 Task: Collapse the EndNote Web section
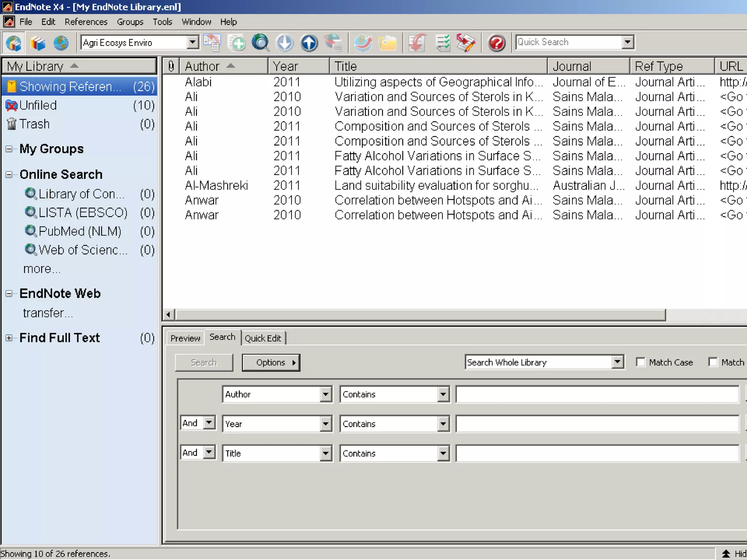click(x=9, y=293)
